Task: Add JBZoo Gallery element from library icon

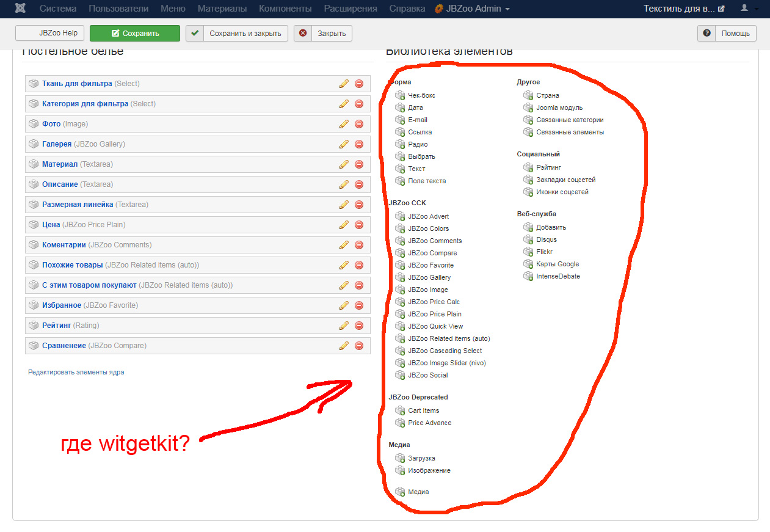Action: 400,277
